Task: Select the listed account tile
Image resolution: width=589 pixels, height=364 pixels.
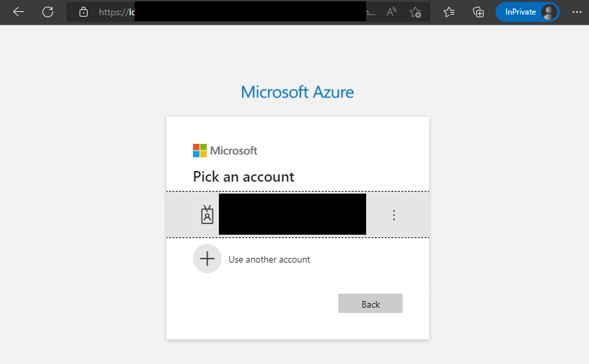Action: 292,214
